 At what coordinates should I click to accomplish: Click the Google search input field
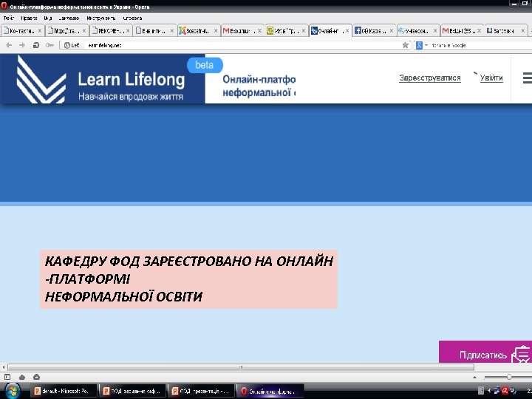(x=480, y=45)
